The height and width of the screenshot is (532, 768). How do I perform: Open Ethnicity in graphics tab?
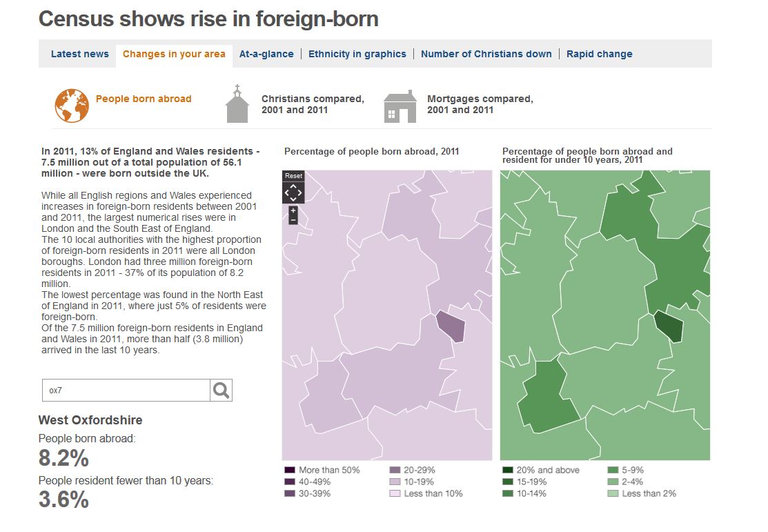[x=357, y=54]
